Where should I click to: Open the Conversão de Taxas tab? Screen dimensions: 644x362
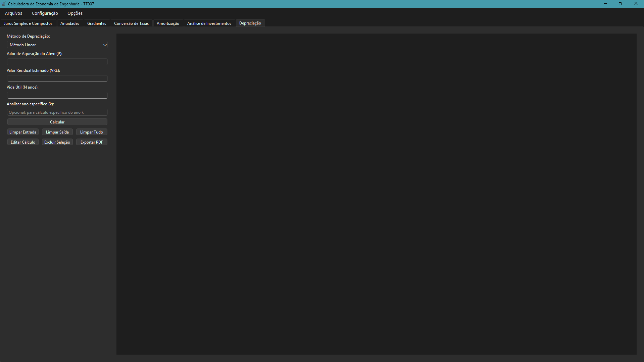(131, 23)
